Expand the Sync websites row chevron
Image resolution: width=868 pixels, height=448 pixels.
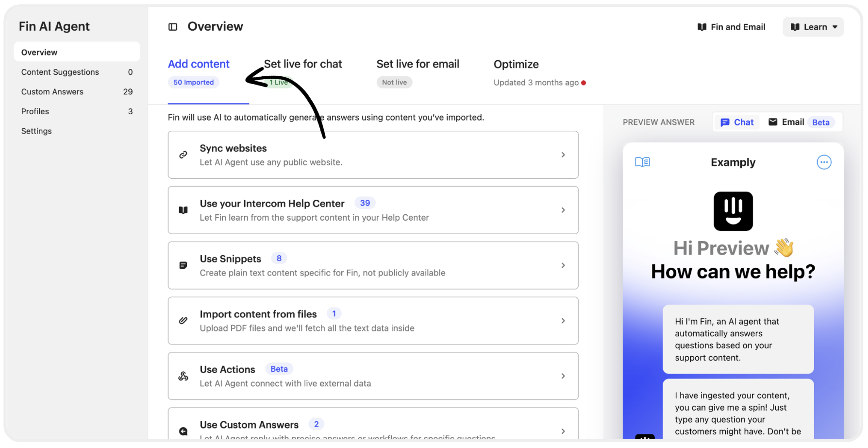(563, 155)
